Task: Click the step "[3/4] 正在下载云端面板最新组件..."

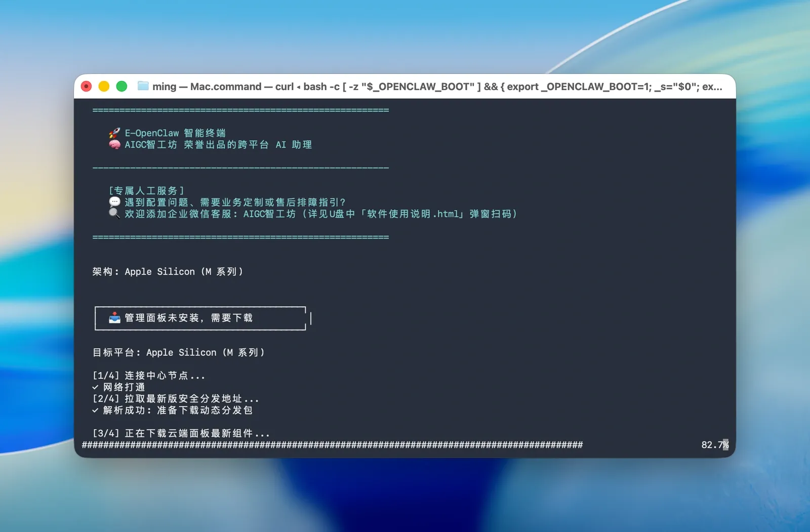Action: pos(181,433)
